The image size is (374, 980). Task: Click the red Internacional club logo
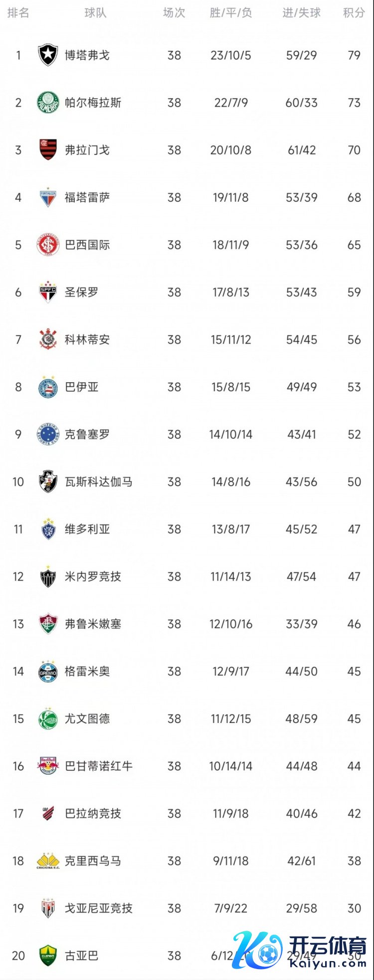click(48, 245)
